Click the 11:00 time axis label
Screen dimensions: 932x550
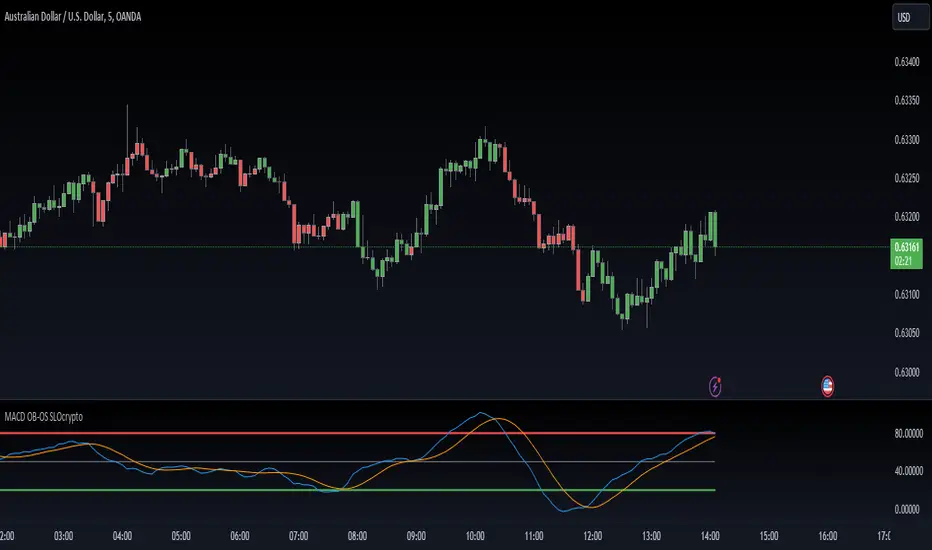pyautogui.click(x=534, y=536)
